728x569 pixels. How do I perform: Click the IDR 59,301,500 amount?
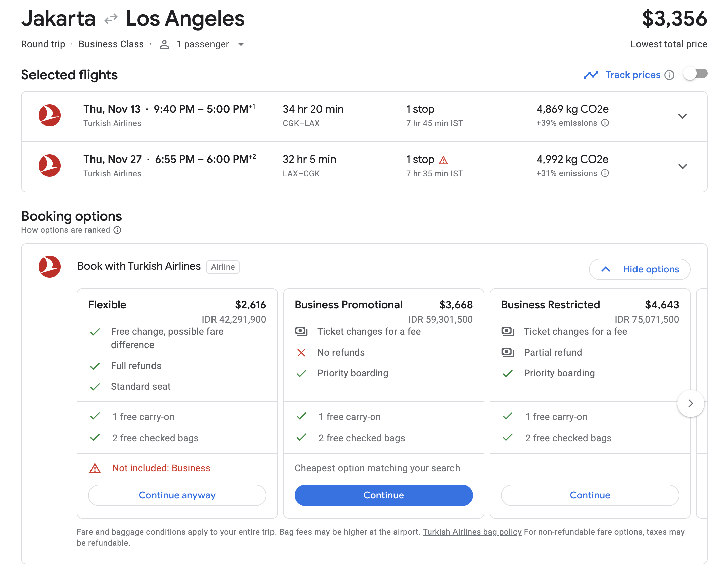coord(440,319)
